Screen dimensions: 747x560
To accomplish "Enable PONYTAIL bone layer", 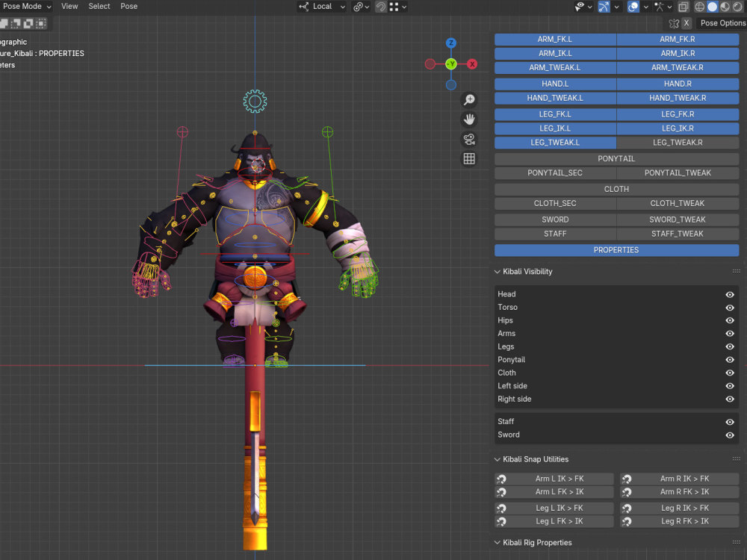I will tap(616, 158).
